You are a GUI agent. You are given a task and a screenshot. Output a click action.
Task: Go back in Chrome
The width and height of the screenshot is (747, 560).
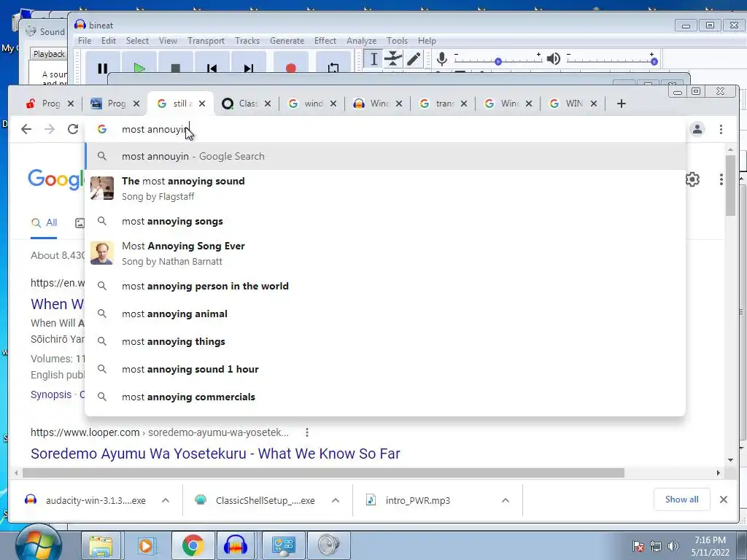click(26, 129)
